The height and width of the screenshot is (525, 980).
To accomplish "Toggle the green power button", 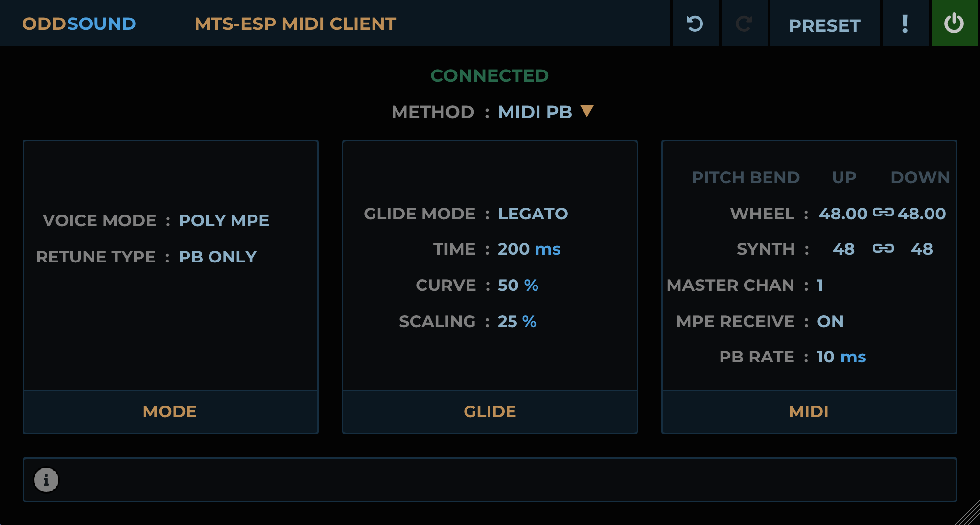I will (954, 24).
